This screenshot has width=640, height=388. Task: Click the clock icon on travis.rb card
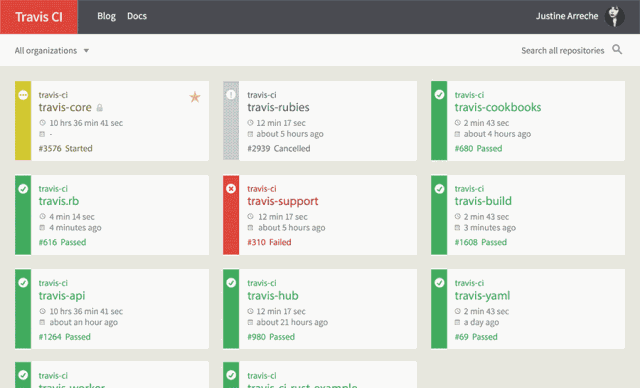tap(42, 216)
